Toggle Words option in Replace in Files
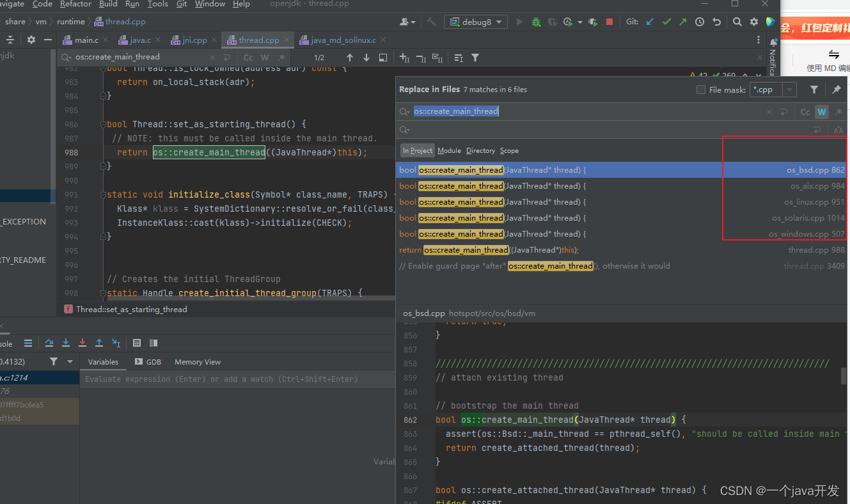The image size is (850, 504). [822, 112]
